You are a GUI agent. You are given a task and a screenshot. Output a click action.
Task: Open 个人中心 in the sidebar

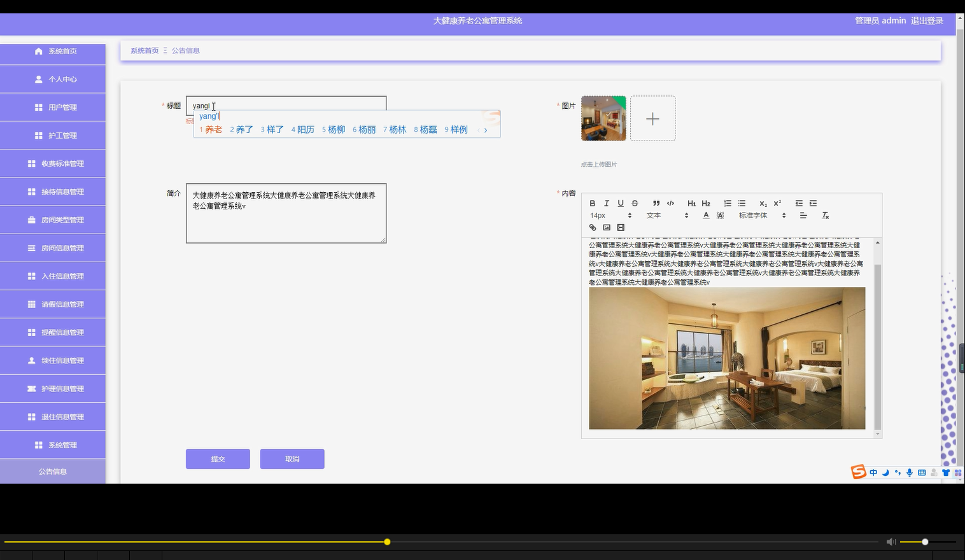point(53,80)
